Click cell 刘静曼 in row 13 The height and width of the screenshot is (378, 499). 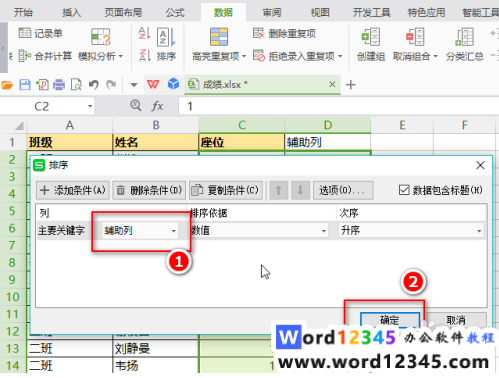click(x=155, y=349)
